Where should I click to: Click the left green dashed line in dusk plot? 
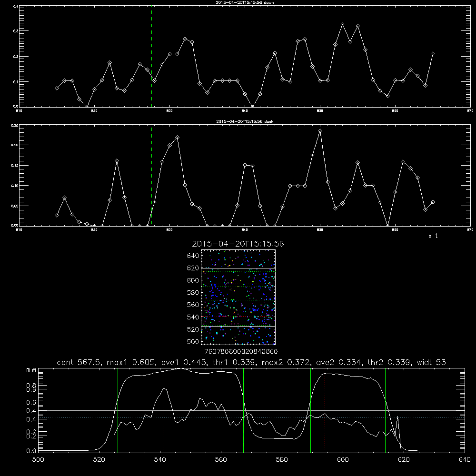point(151,176)
